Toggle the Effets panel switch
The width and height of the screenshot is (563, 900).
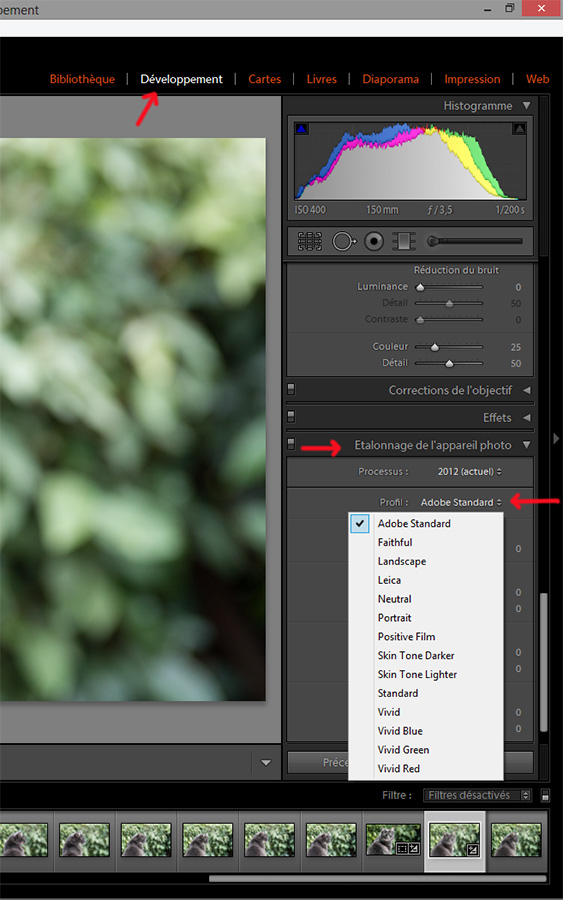pos(291,416)
